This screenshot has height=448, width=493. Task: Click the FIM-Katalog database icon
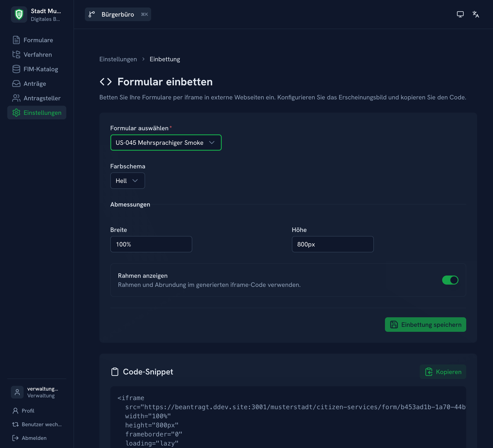pos(16,69)
